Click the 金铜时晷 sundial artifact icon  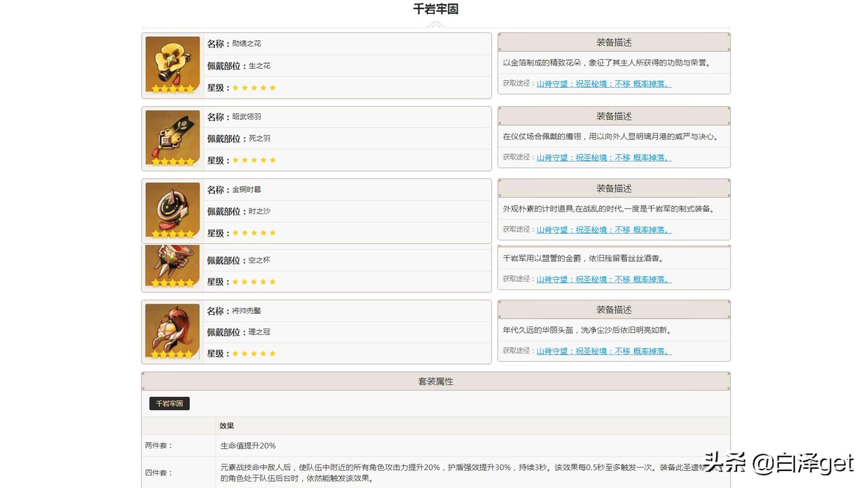coord(172,210)
